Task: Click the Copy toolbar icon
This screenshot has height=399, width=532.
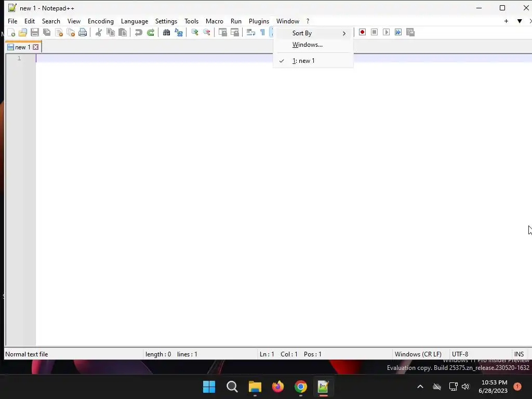Action: tap(111, 33)
